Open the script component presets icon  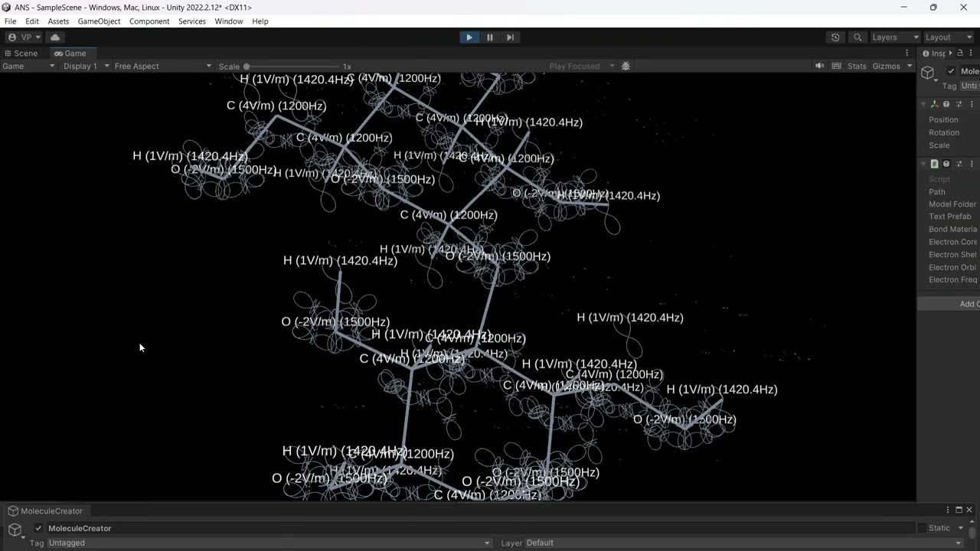959,164
